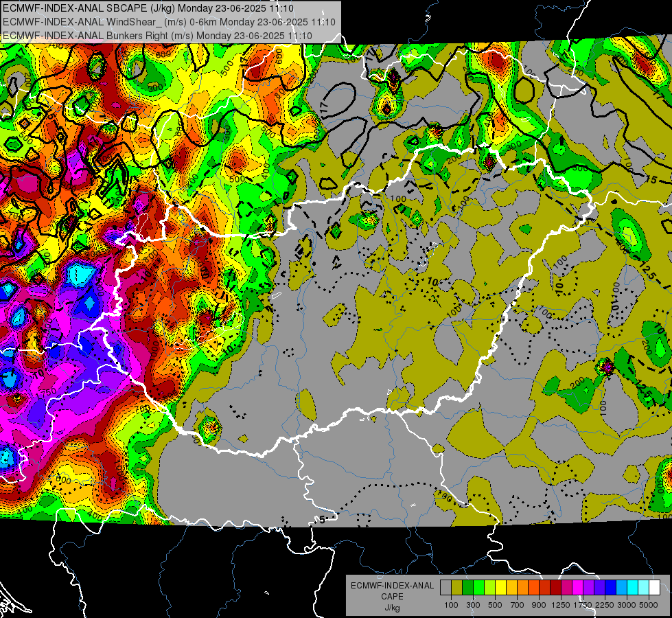This screenshot has width=672, height=618.
Task: Click the magenta legend swatch
Action: click(578, 588)
